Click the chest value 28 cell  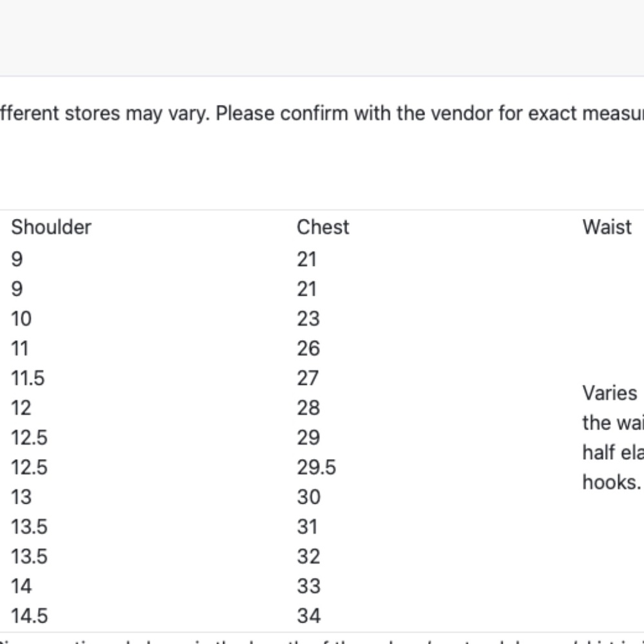coord(308,408)
